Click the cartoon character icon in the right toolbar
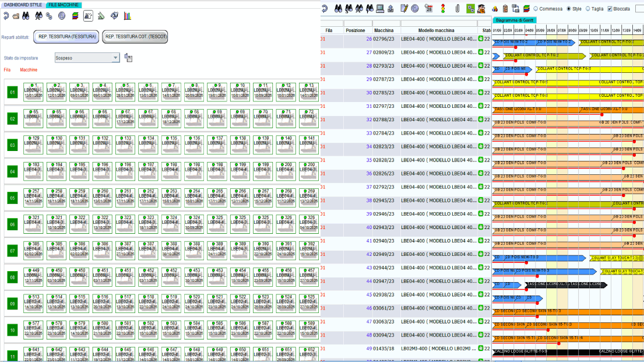This screenshot has width=644, height=362. coord(481,9)
